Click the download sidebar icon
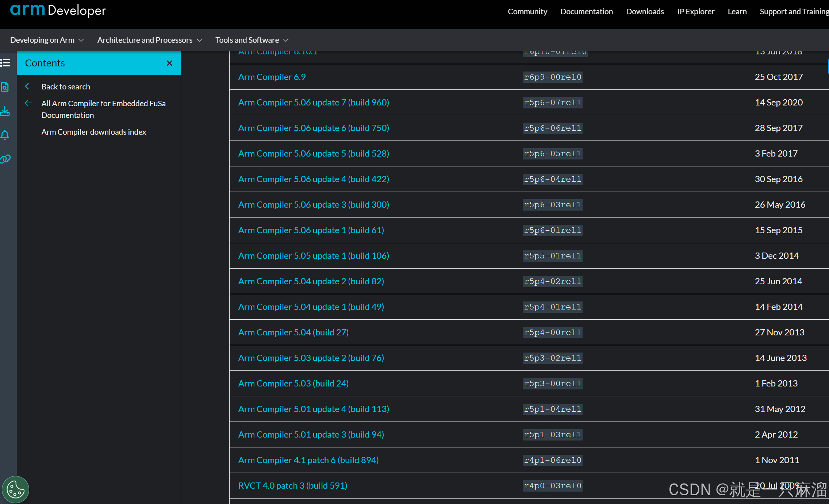This screenshot has height=504, width=829. [5, 111]
